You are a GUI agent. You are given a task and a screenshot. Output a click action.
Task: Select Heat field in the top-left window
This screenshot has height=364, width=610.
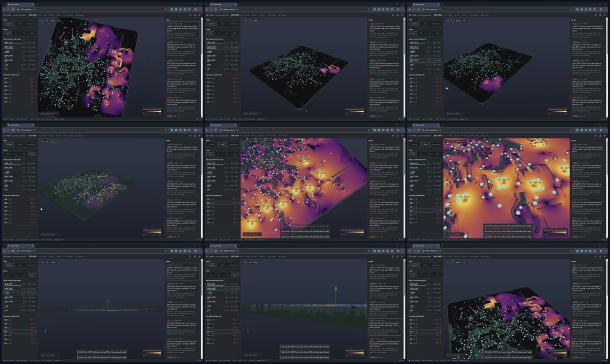20,24
